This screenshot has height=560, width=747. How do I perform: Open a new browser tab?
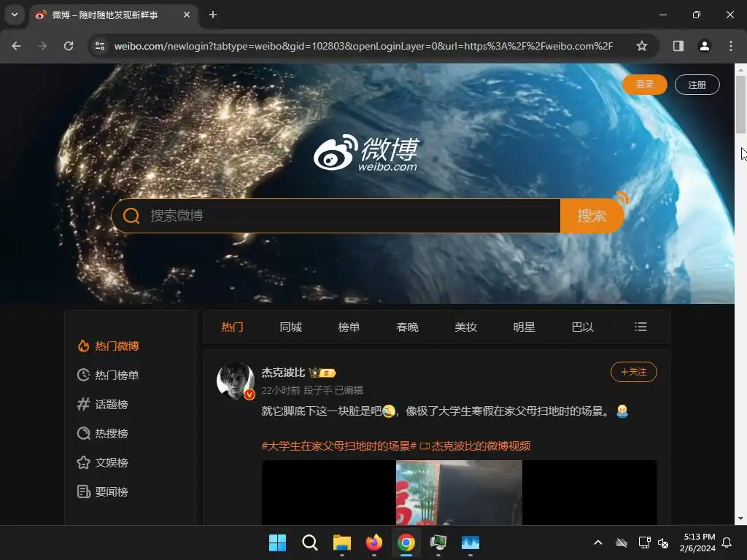213,15
